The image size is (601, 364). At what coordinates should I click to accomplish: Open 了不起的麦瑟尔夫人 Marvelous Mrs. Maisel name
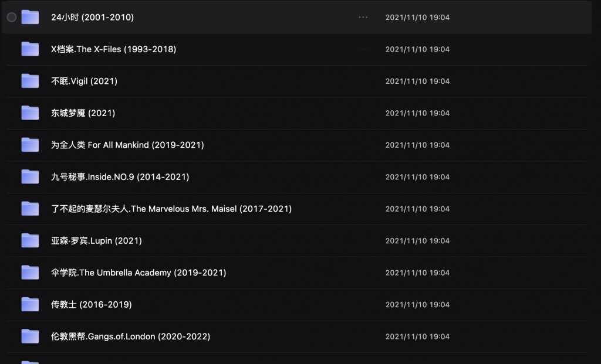[x=171, y=209]
